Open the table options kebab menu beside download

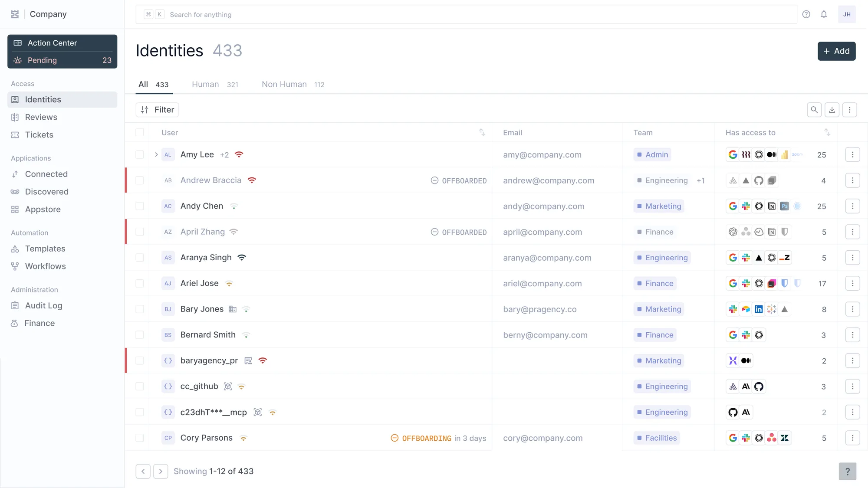pos(850,110)
